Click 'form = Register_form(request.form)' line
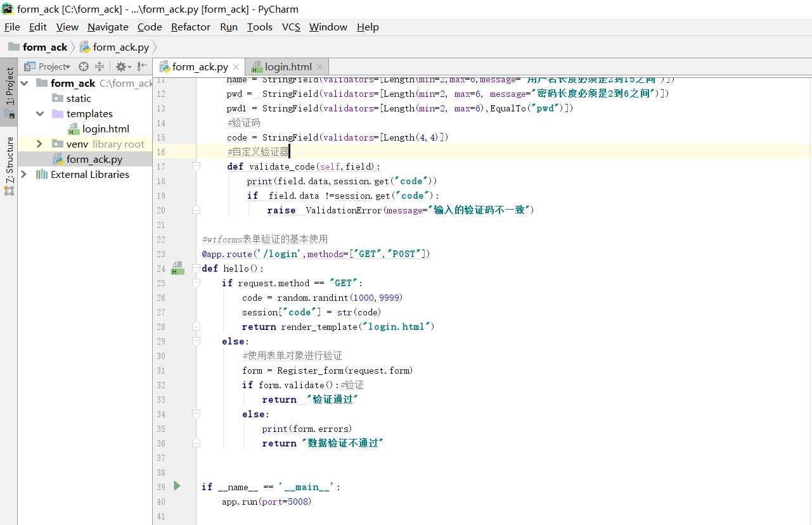Image resolution: width=812 pixels, height=525 pixels. (328, 370)
